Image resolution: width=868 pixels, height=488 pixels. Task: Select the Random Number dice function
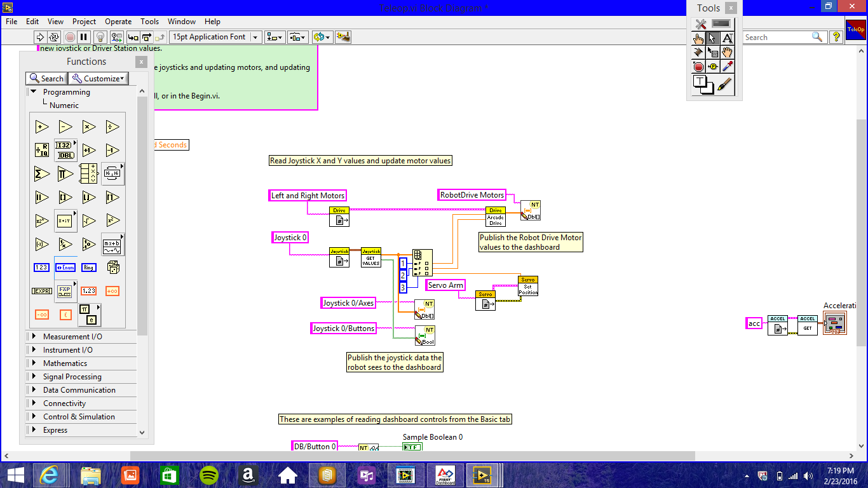point(112,268)
